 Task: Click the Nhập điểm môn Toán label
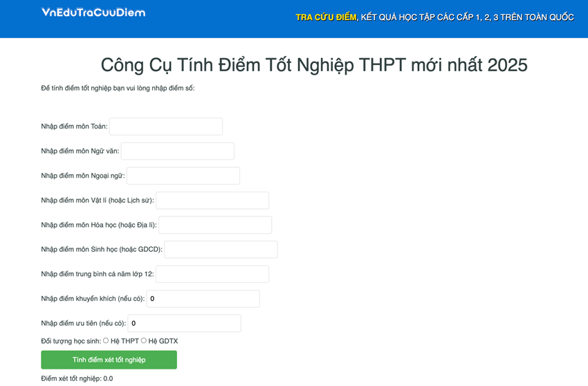pos(74,127)
